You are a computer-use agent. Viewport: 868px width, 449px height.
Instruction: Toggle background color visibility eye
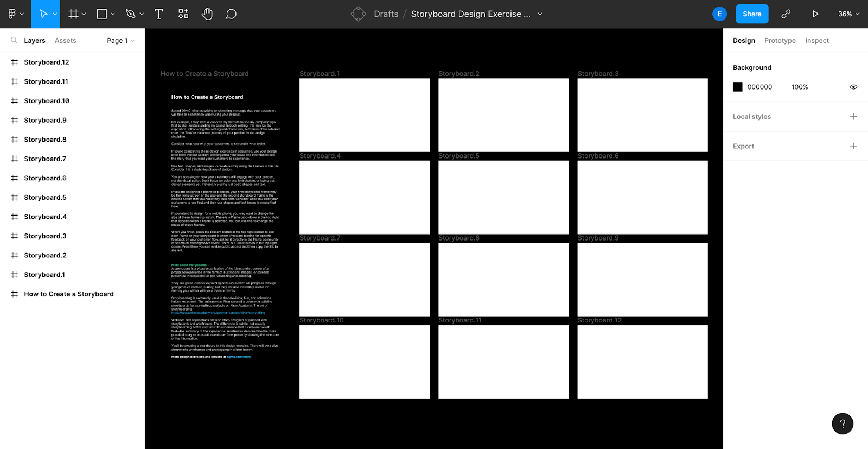point(853,87)
